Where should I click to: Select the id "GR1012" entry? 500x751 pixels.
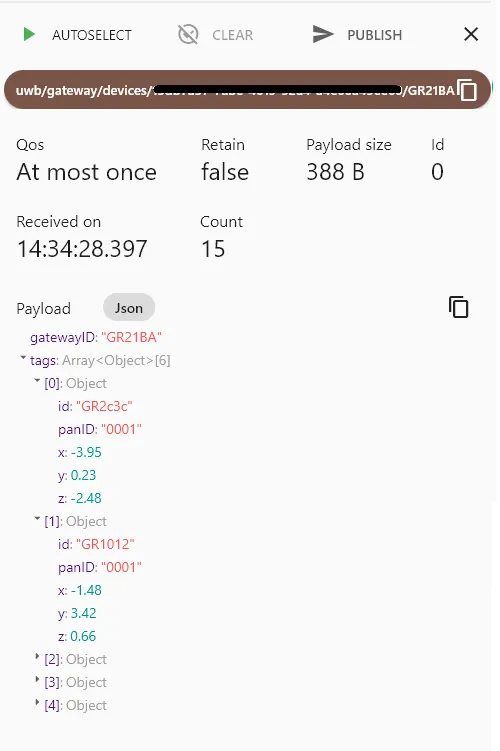tap(96, 544)
